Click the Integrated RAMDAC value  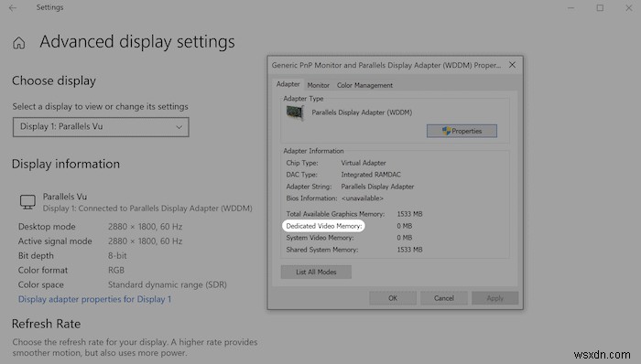click(371, 175)
